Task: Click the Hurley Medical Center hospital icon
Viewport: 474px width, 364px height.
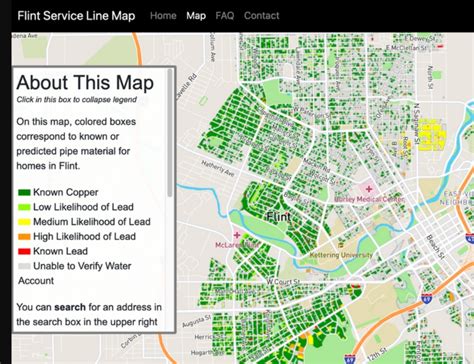Action: [369, 189]
